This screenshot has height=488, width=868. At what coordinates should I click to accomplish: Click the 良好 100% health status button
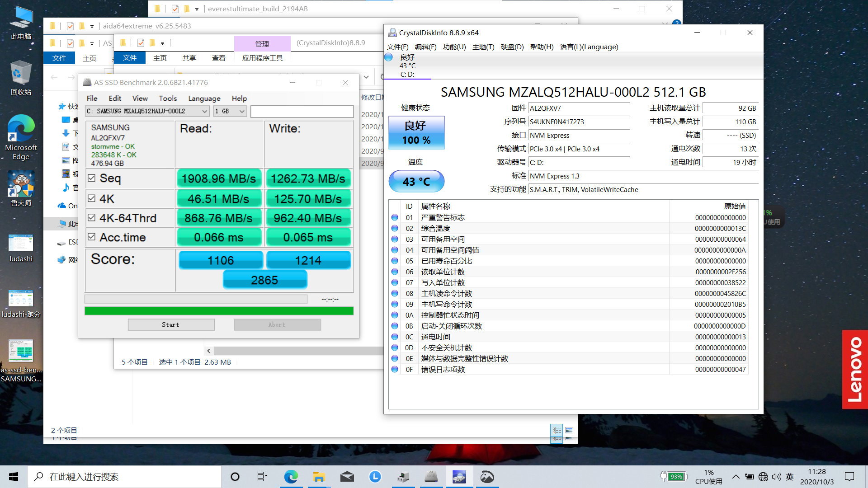[x=416, y=132]
